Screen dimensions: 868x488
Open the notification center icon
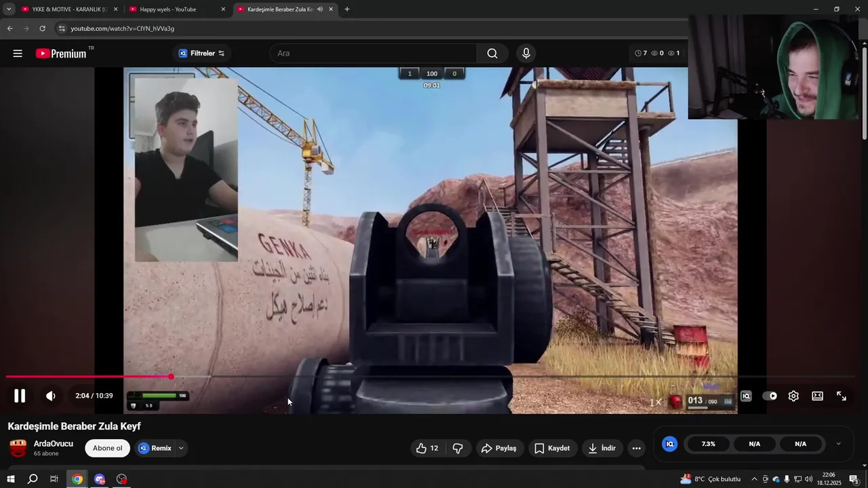click(x=854, y=479)
